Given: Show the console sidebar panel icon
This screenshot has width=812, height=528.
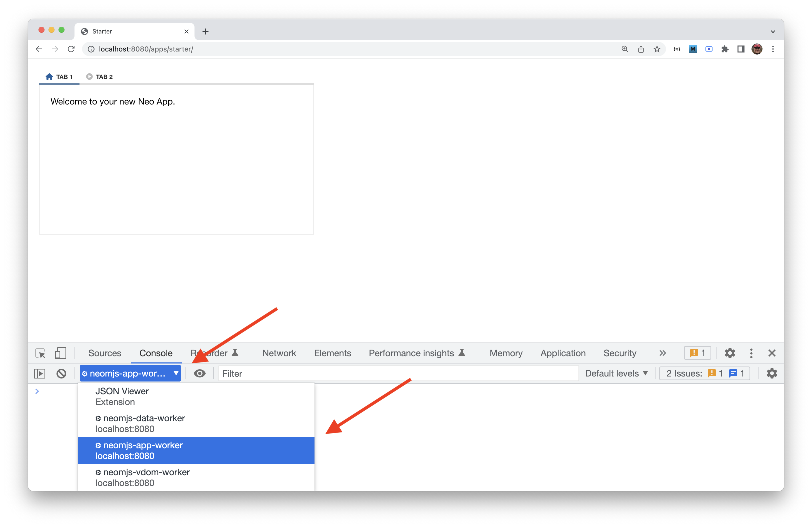Looking at the screenshot, I should pyautogui.click(x=39, y=373).
